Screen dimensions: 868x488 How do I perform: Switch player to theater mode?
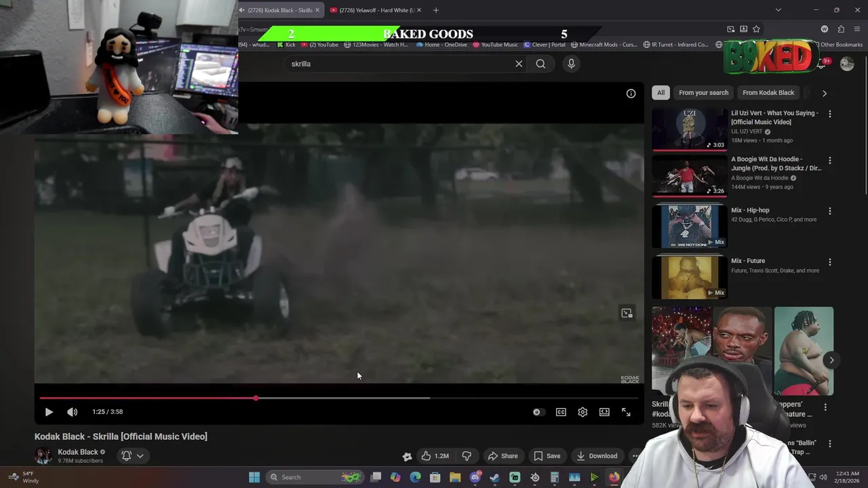click(x=604, y=412)
